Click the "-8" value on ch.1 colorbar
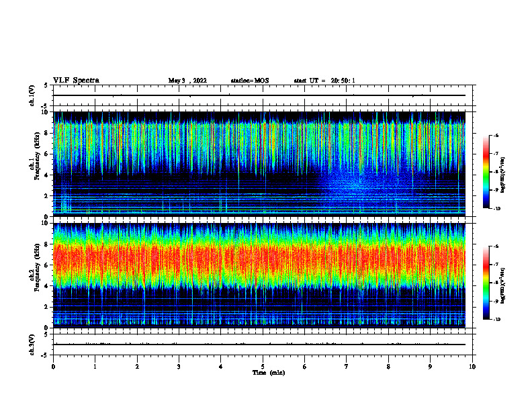This screenshot has height=411, width=532. [496, 172]
